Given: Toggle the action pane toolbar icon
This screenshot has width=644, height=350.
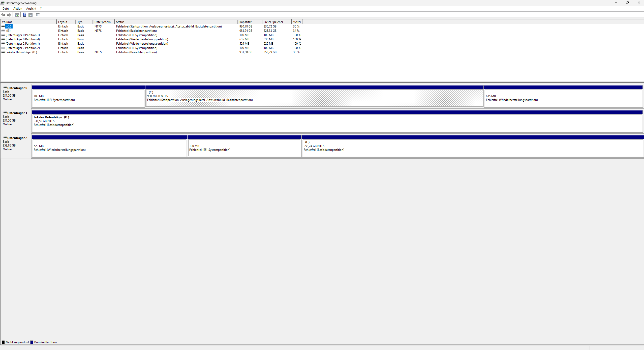Looking at the screenshot, I should [x=30, y=15].
